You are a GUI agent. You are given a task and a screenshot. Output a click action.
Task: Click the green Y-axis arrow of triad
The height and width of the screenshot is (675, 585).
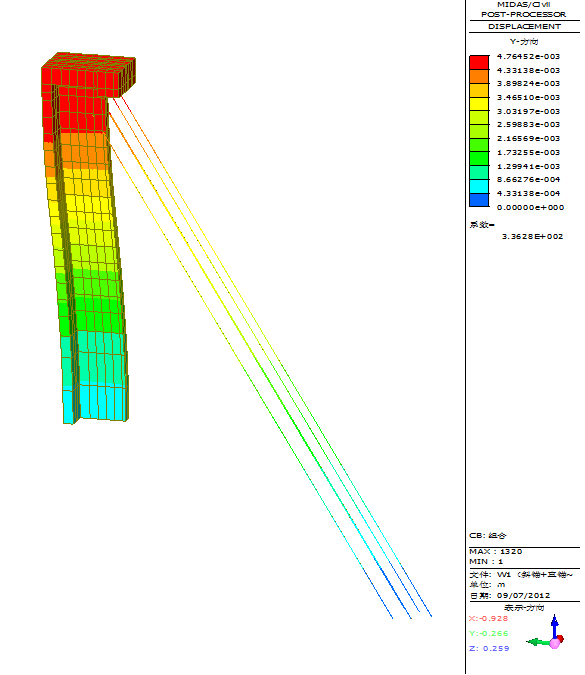[537, 642]
